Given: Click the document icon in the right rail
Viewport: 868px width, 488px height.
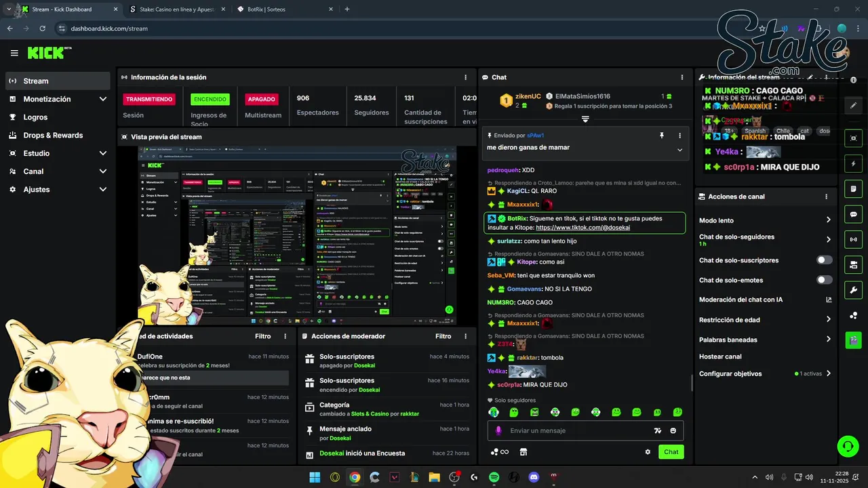Looking at the screenshot, I should pos(853,188).
